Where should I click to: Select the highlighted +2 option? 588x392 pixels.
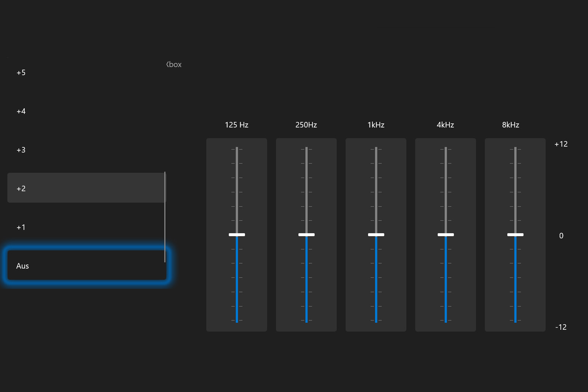tap(87, 189)
